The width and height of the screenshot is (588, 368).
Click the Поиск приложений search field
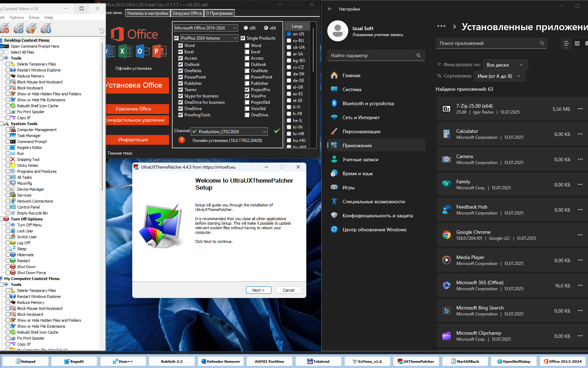coord(492,43)
